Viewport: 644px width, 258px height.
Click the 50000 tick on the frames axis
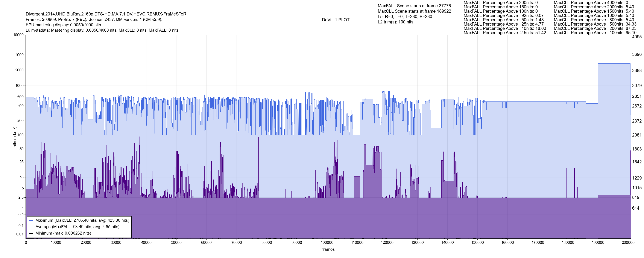coord(176,243)
